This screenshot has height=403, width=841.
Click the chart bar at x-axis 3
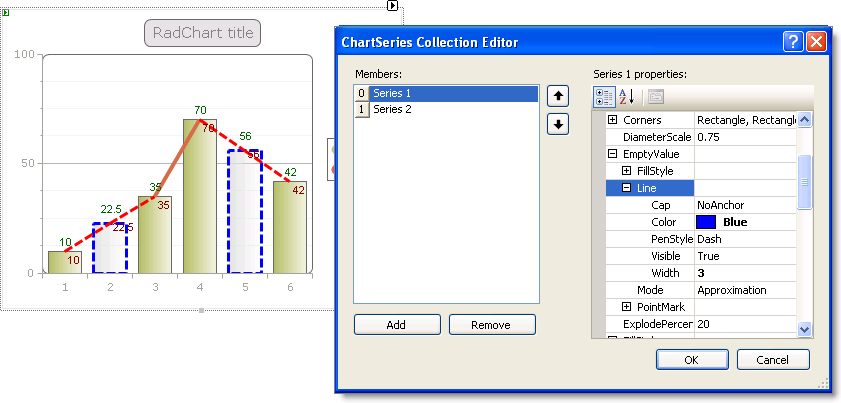tap(155, 235)
